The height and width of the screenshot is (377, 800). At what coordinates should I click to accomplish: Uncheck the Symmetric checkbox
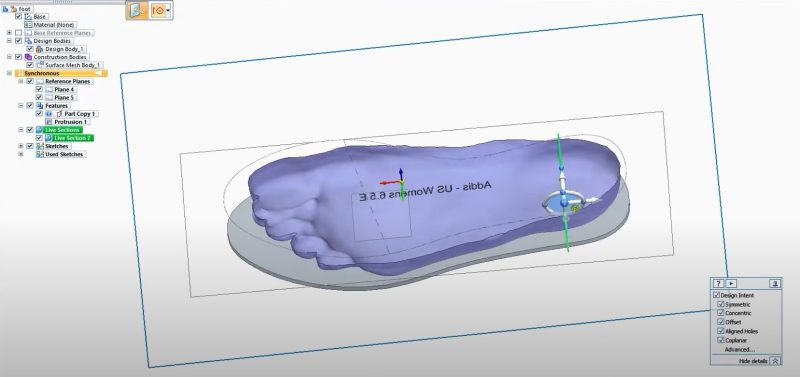pyautogui.click(x=721, y=305)
